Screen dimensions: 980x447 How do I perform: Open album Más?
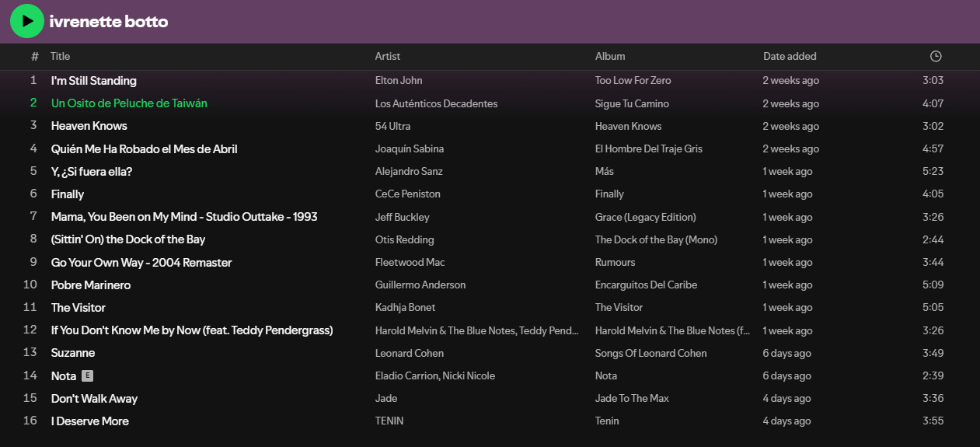605,171
